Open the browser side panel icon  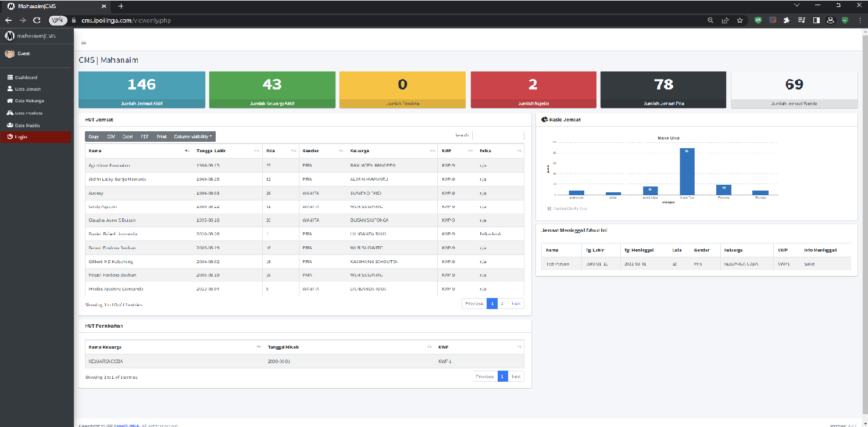pyautogui.click(x=816, y=20)
